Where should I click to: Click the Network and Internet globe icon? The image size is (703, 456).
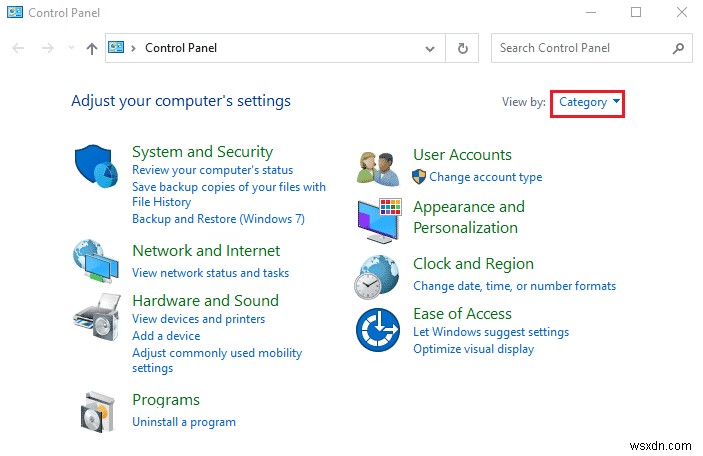pyautogui.click(x=97, y=263)
